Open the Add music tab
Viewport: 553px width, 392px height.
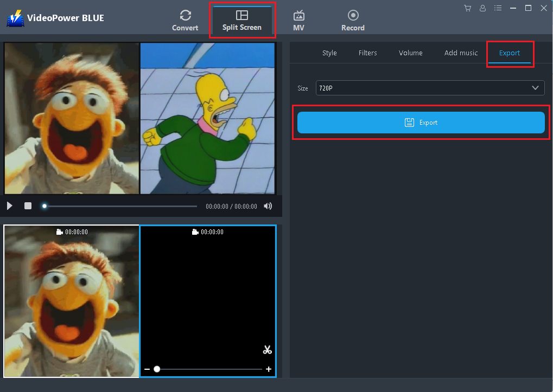[461, 53]
